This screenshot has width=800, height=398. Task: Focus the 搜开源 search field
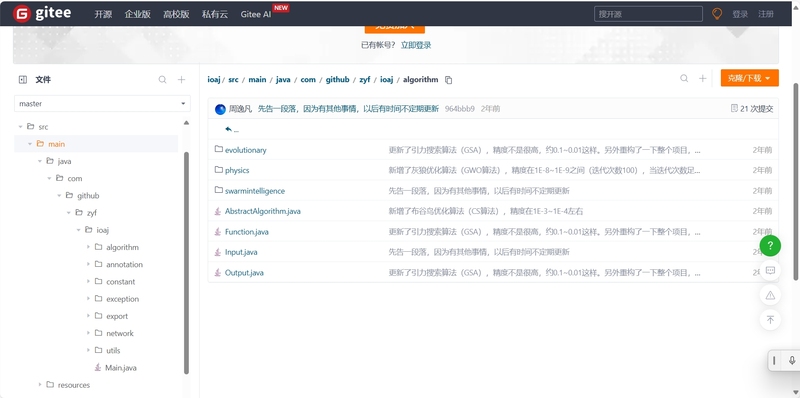click(x=648, y=14)
